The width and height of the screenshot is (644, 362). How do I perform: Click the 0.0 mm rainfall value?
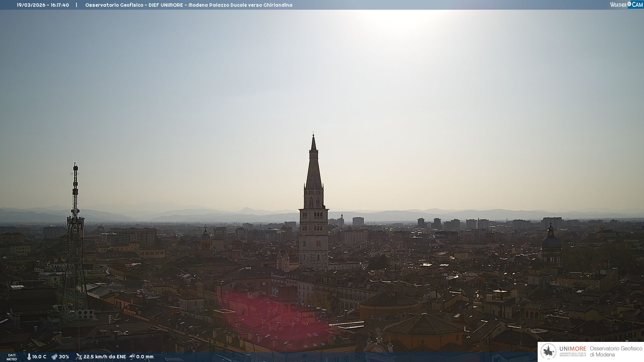(145, 357)
